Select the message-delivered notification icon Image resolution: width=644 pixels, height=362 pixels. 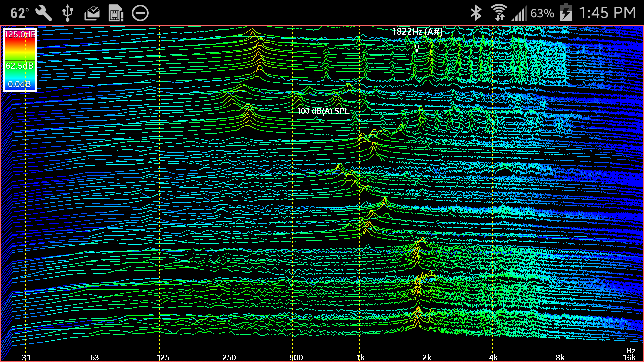tap(92, 13)
